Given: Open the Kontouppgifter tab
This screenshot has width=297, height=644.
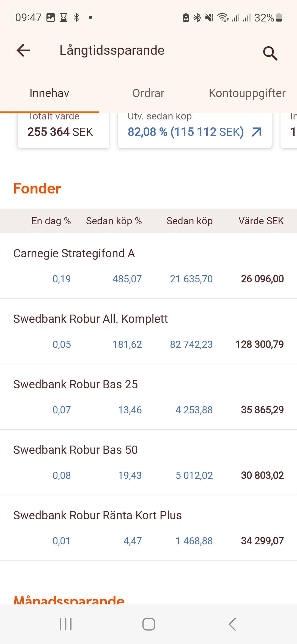Looking at the screenshot, I should pos(247,93).
